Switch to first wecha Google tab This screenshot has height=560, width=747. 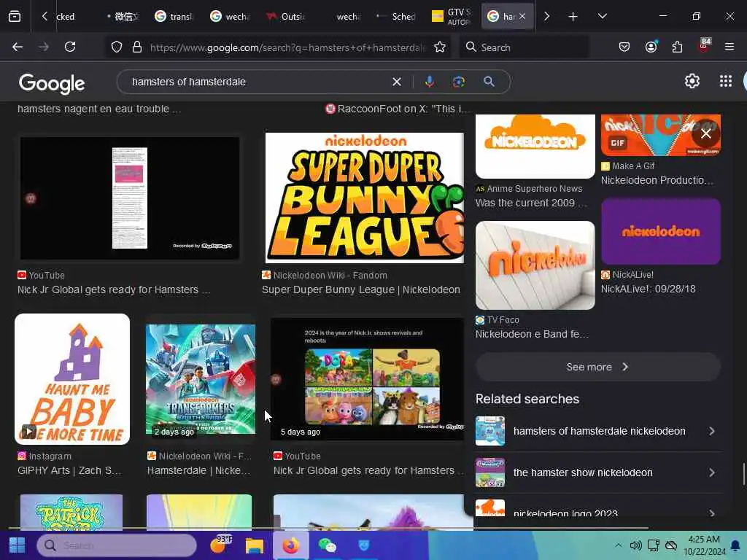point(229,17)
